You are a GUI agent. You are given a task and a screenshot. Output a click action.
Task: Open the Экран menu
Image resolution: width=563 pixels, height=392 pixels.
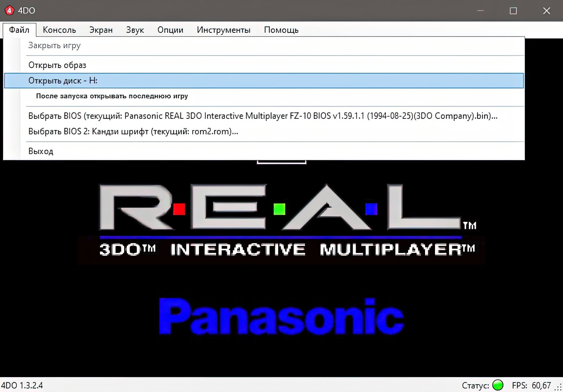tap(101, 30)
